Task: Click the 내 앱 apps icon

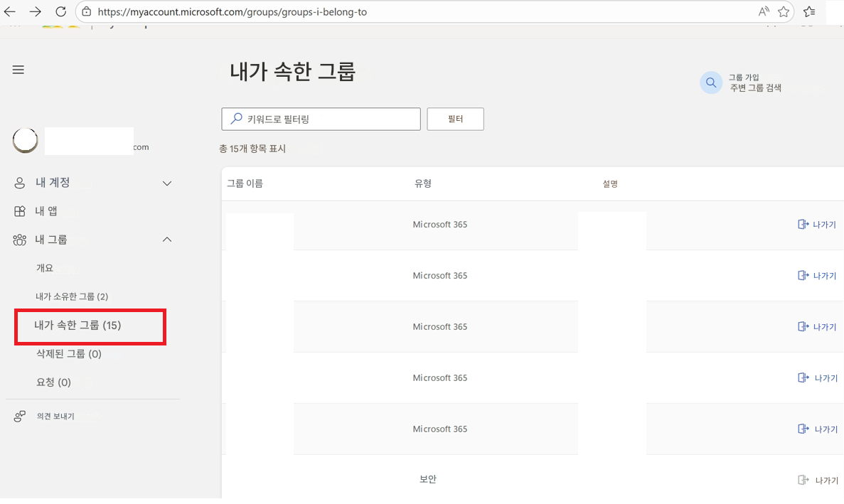Action: tap(19, 211)
